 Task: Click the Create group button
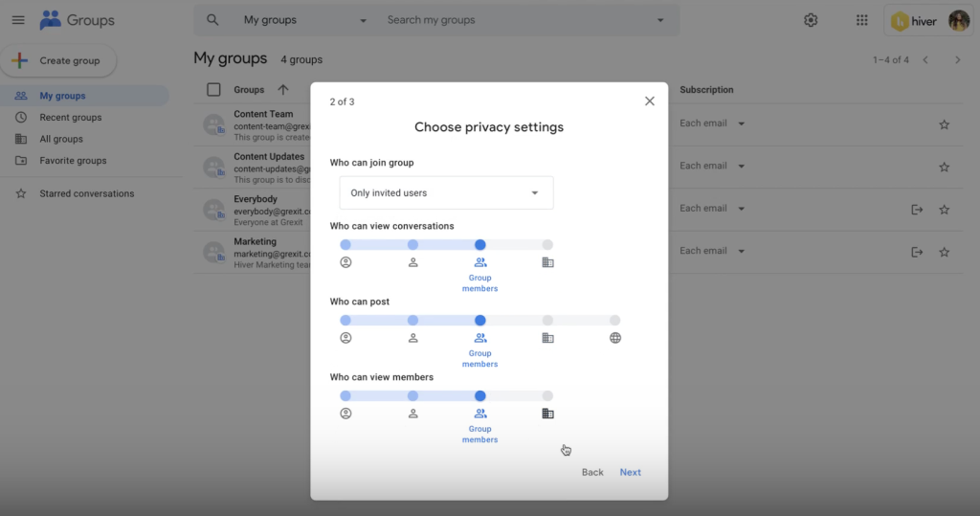click(x=58, y=60)
